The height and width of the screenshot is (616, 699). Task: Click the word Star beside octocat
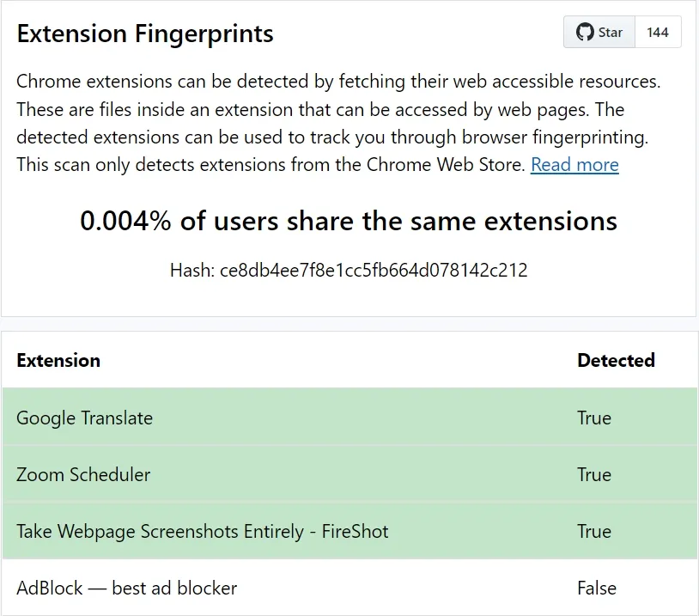coord(611,32)
